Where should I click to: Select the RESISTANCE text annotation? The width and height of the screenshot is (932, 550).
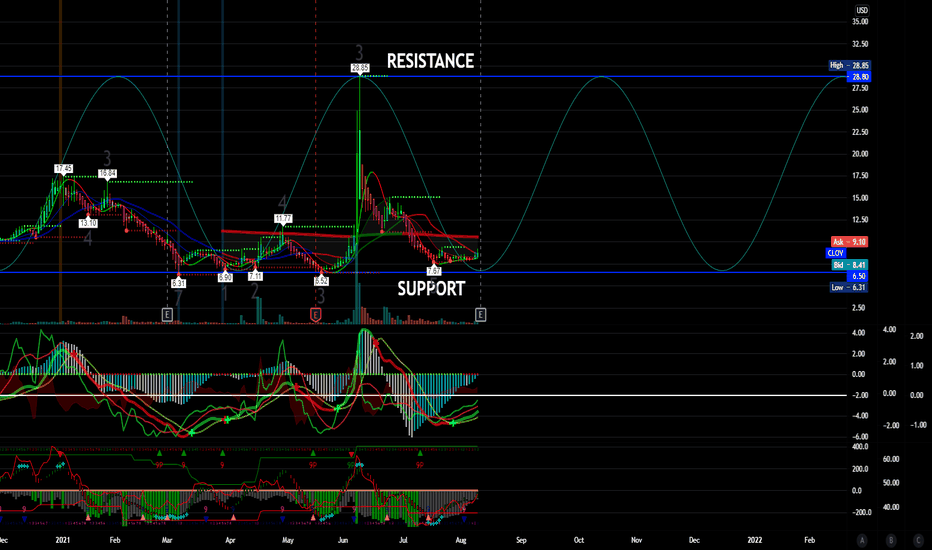[430, 61]
